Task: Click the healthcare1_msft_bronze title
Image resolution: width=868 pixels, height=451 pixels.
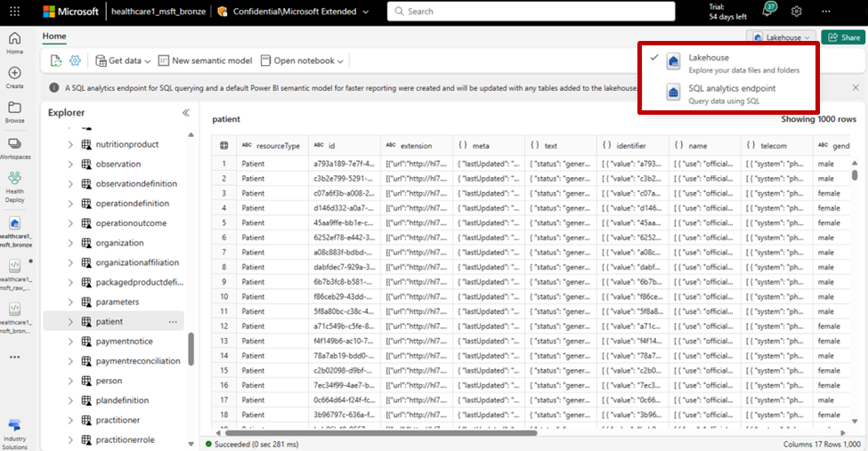Action: (158, 11)
